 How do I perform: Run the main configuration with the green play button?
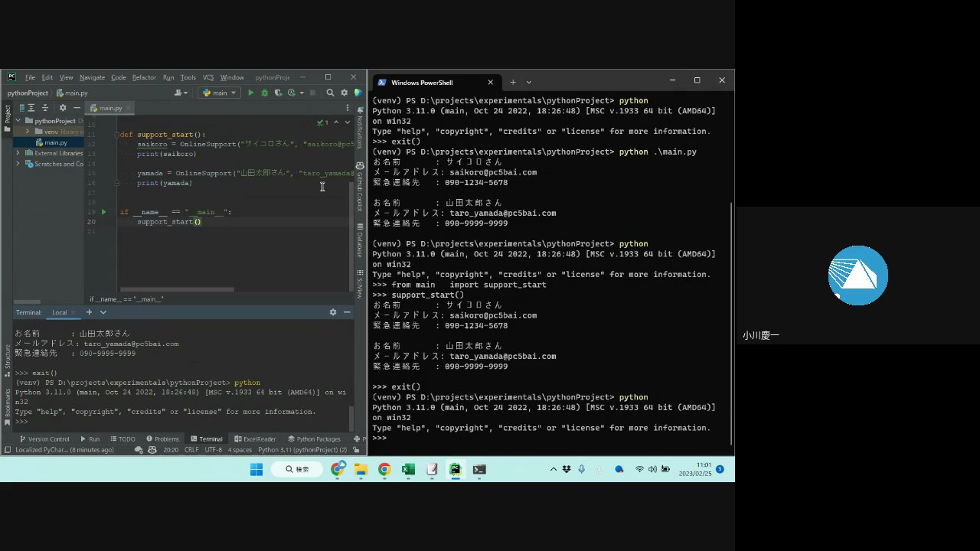click(250, 93)
